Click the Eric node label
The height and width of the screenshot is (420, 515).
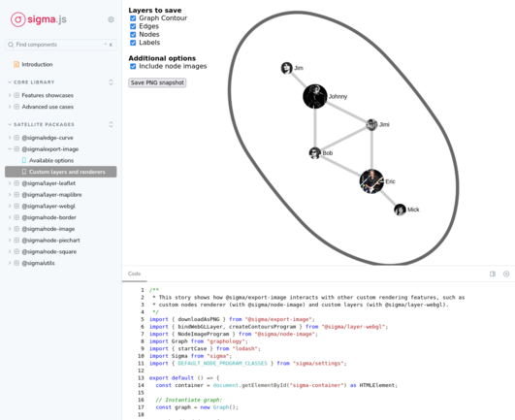click(390, 181)
